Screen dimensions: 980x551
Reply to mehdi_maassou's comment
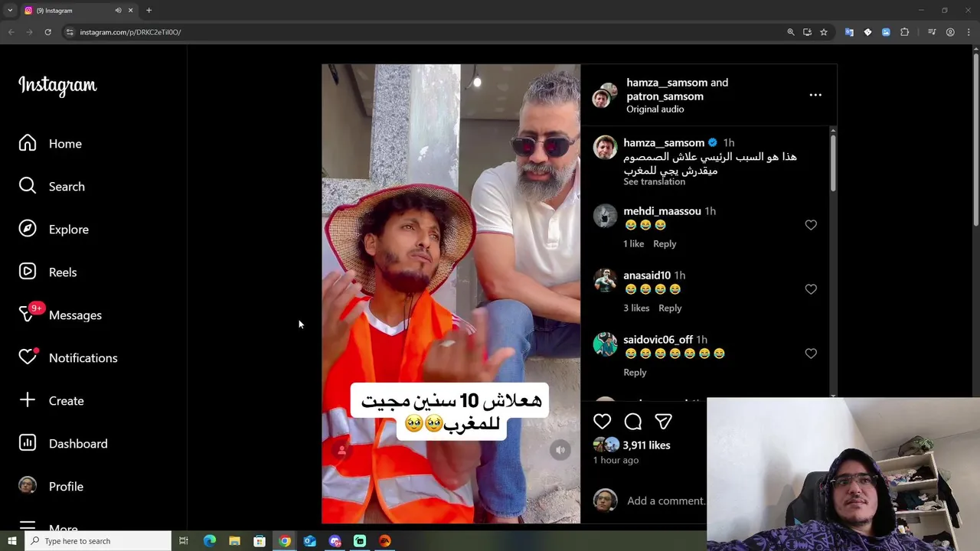(665, 244)
